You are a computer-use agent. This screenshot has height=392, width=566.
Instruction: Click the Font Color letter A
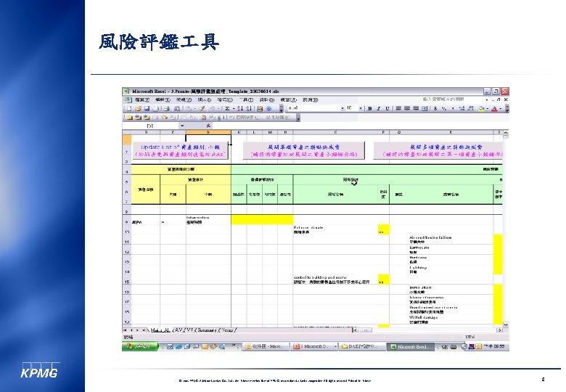tap(494, 108)
